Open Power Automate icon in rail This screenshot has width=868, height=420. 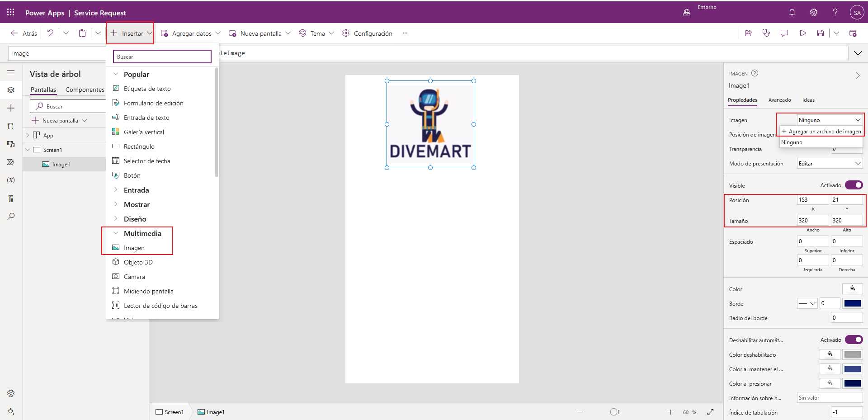point(11,162)
